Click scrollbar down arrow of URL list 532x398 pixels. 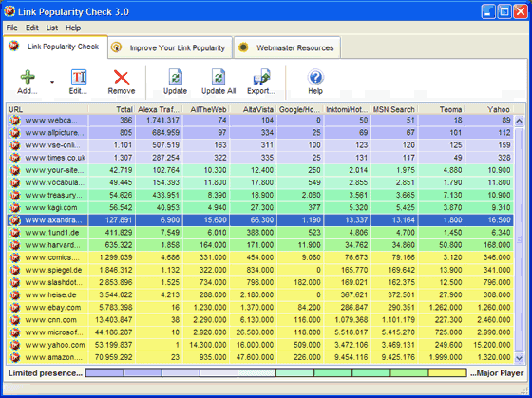coord(519,357)
